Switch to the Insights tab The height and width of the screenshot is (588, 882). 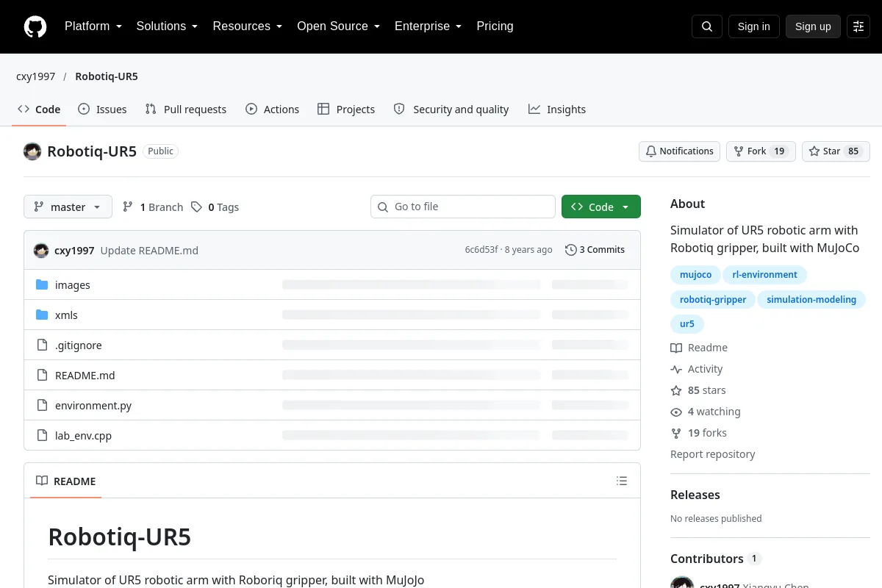(557, 109)
